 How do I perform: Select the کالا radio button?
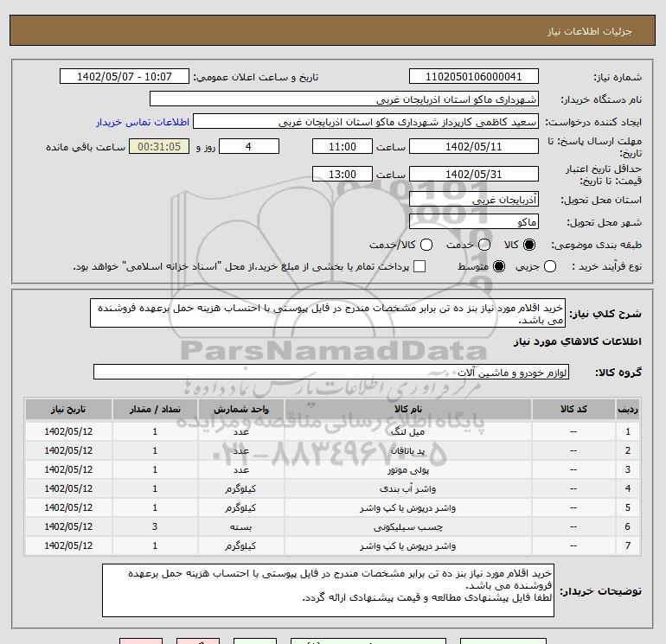(529, 245)
